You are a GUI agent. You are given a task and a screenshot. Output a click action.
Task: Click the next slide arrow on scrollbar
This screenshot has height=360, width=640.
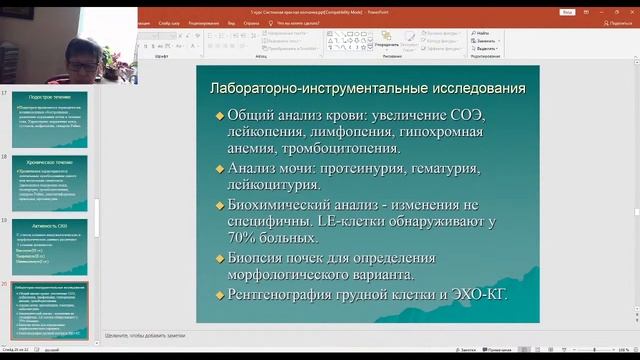636,321
